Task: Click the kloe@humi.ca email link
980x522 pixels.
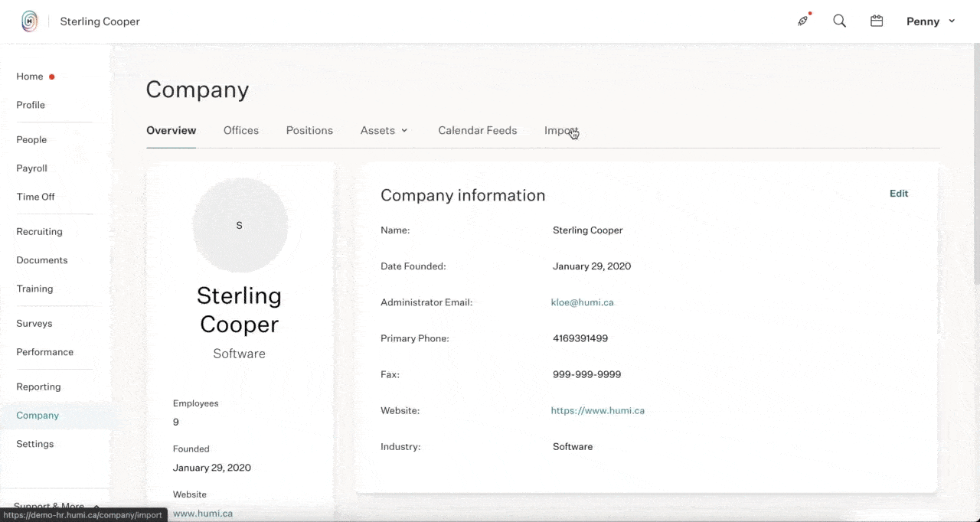Action: point(583,302)
